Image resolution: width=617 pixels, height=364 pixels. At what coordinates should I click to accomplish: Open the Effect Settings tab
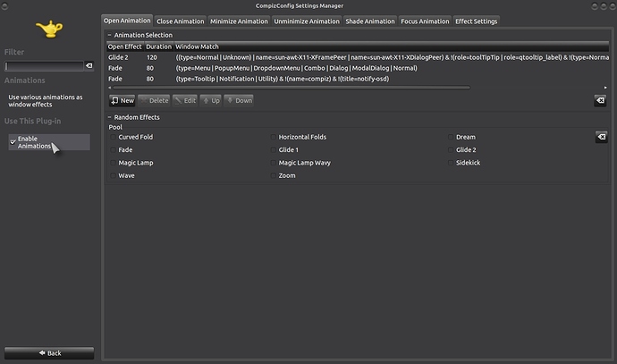pyautogui.click(x=476, y=21)
